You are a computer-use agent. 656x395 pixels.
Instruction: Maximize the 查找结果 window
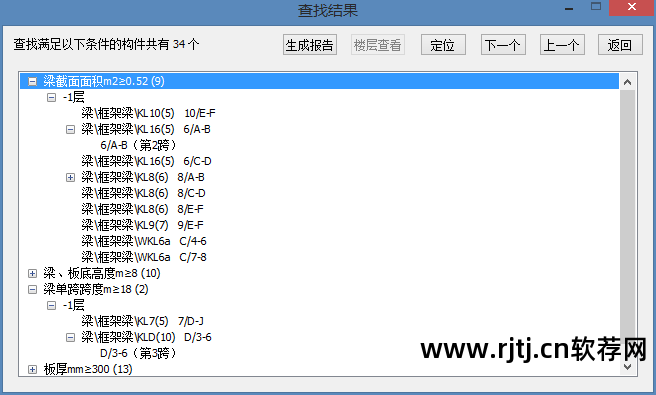click(596, 7)
